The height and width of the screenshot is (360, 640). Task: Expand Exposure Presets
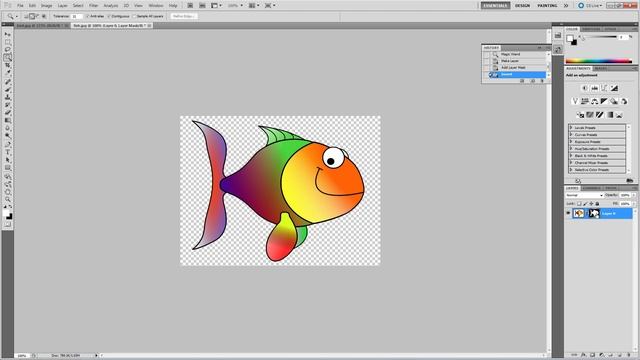[x=571, y=142]
